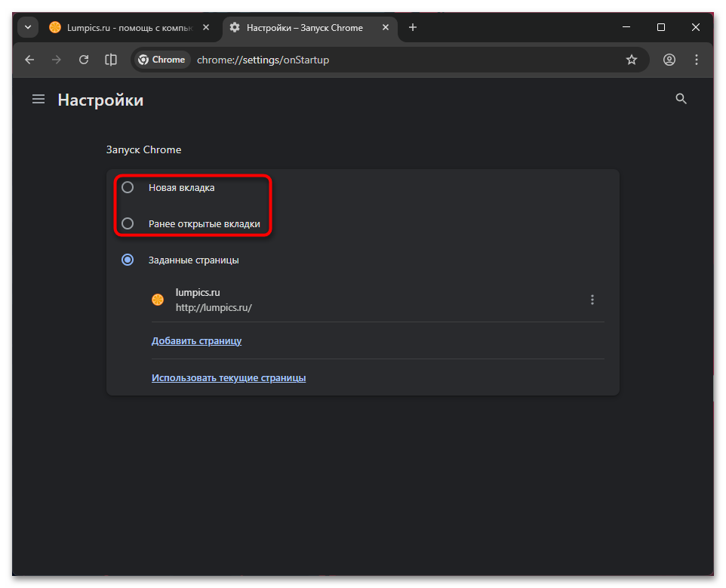This screenshot has width=726, height=588.
Task: Select "Ранее открытые вкладки" radio option
Action: click(x=128, y=223)
